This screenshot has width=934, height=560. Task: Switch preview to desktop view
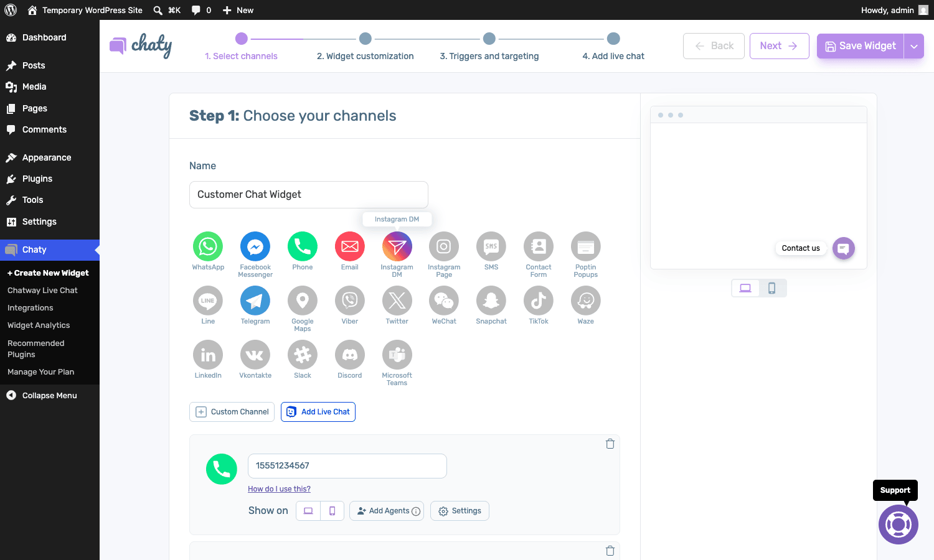[745, 288]
